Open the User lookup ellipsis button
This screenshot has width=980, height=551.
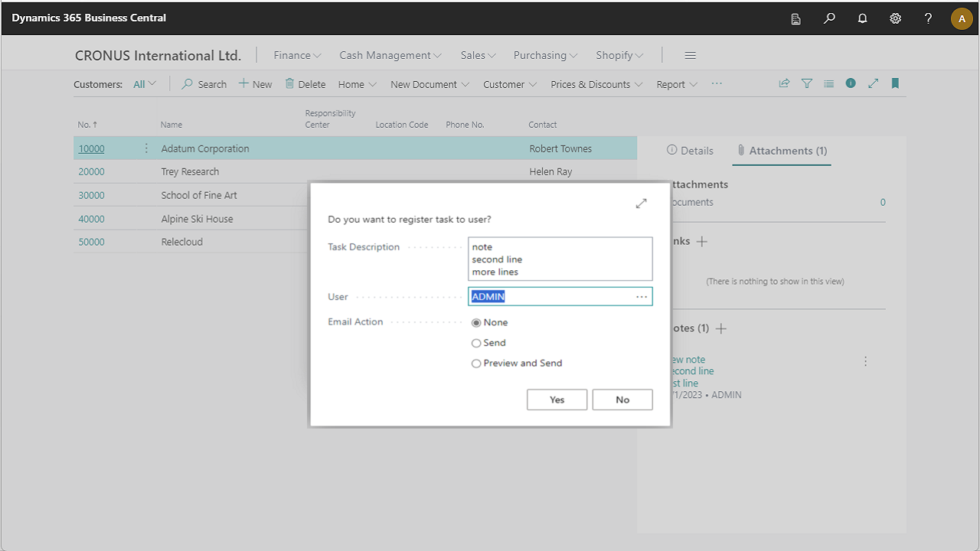pyautogui.click(x=642, y=297)
